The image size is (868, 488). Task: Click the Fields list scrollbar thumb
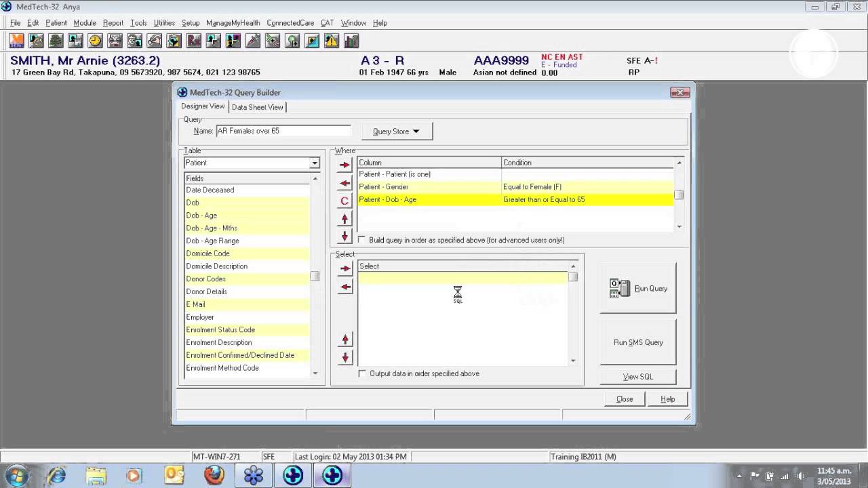point(315,276)
